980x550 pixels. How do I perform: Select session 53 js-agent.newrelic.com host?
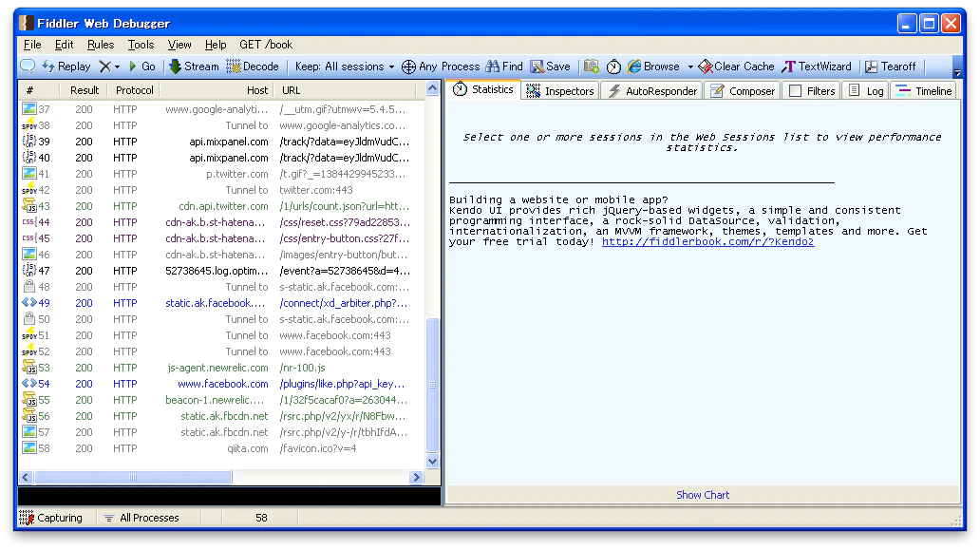click(x=217, y=368)
